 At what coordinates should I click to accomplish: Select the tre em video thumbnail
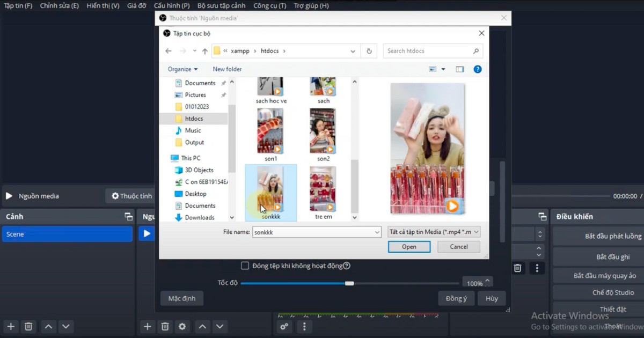pyautogui.click(x=323, y=189)
